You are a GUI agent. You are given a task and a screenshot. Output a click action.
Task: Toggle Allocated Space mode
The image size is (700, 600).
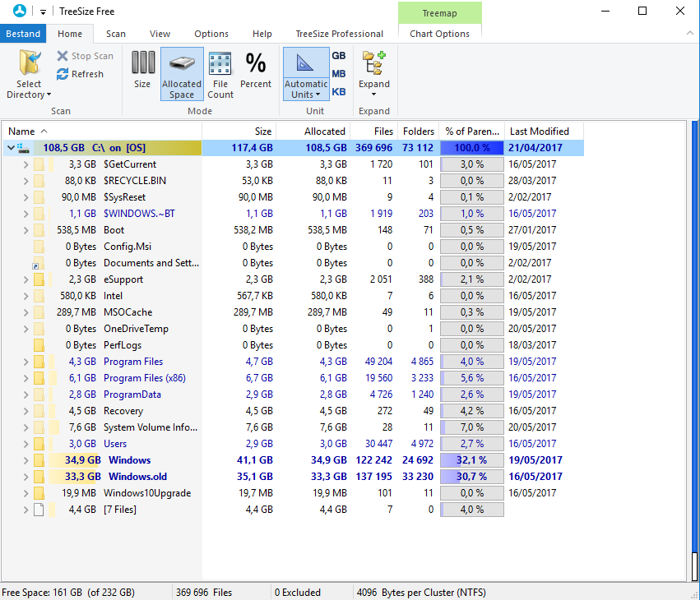182,74
